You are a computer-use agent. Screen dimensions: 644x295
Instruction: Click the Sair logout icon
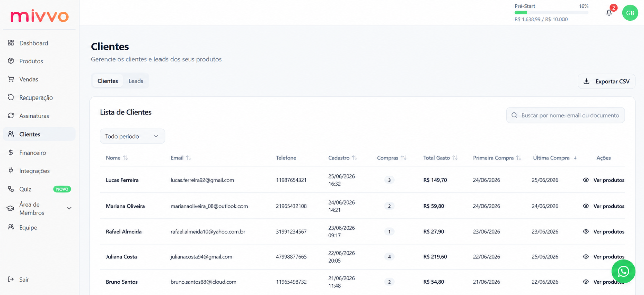coord(11,279)
